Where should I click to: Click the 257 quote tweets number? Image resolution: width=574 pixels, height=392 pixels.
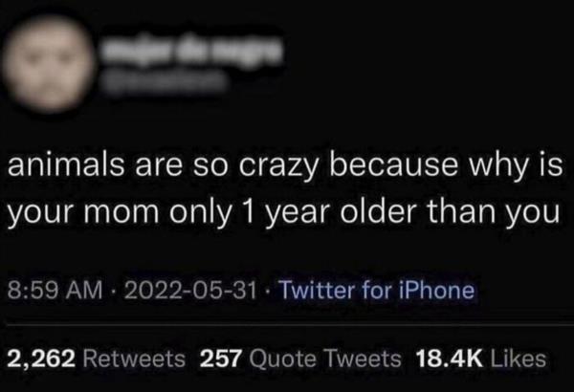coord(218,359)
